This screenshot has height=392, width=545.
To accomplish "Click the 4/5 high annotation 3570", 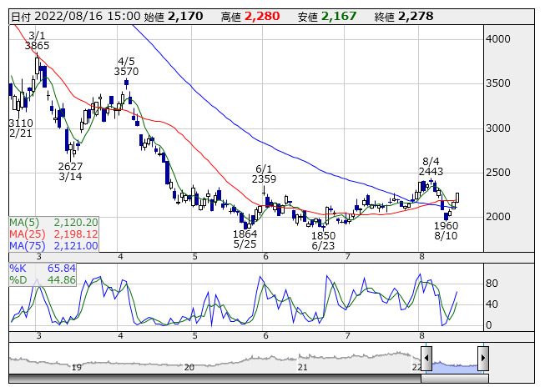I will (x=126, y=72).
